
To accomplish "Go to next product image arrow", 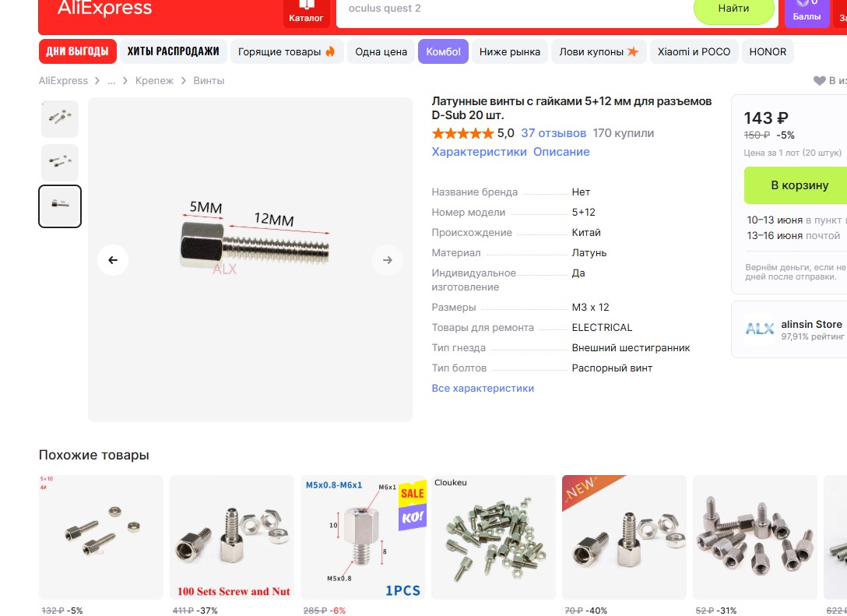I will 388,260.
